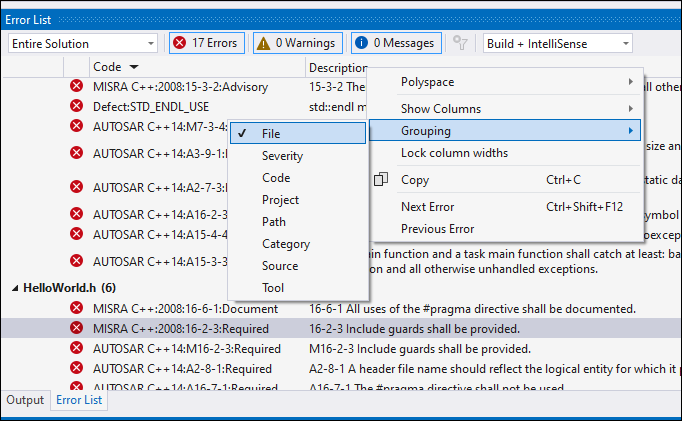The height and width of the screenshot is (421, 682).
Task: Toggle the 0 Messages filter button
Action: (x=395, y=43)
